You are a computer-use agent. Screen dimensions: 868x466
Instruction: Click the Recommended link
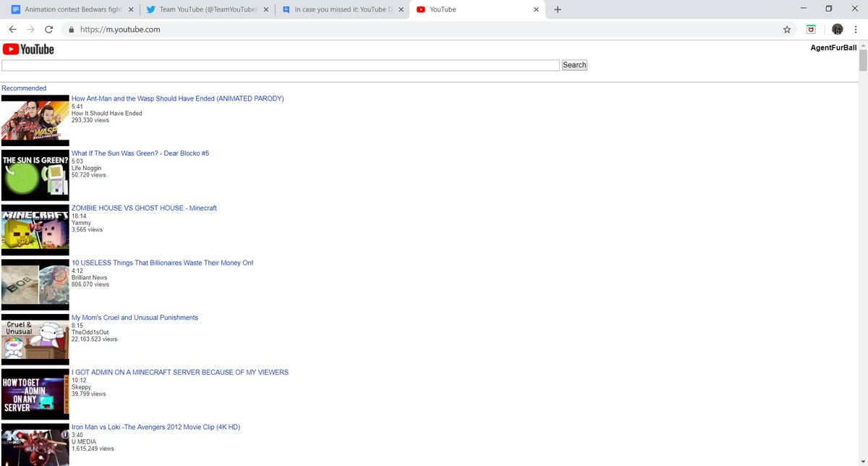coord(24,88)
